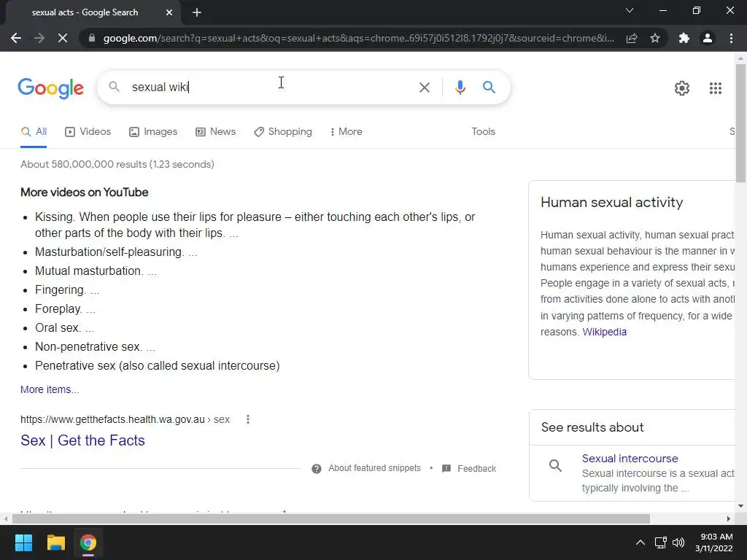Open the Windows Start menu

click(23, 542)
